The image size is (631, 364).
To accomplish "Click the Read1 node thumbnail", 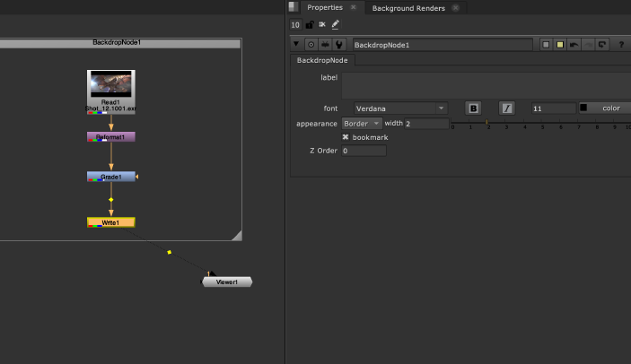I will 111,83.
